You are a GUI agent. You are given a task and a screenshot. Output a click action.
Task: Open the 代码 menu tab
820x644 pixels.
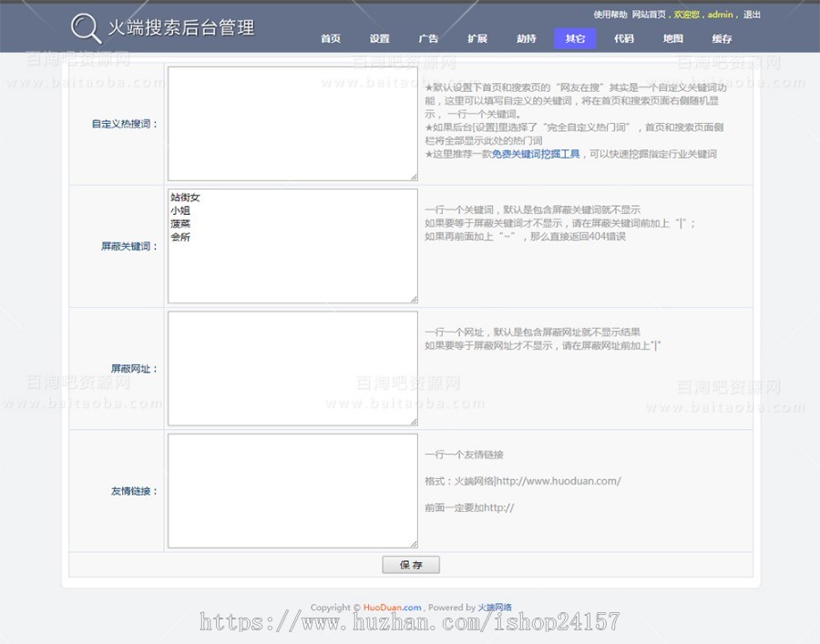[624, 38]
